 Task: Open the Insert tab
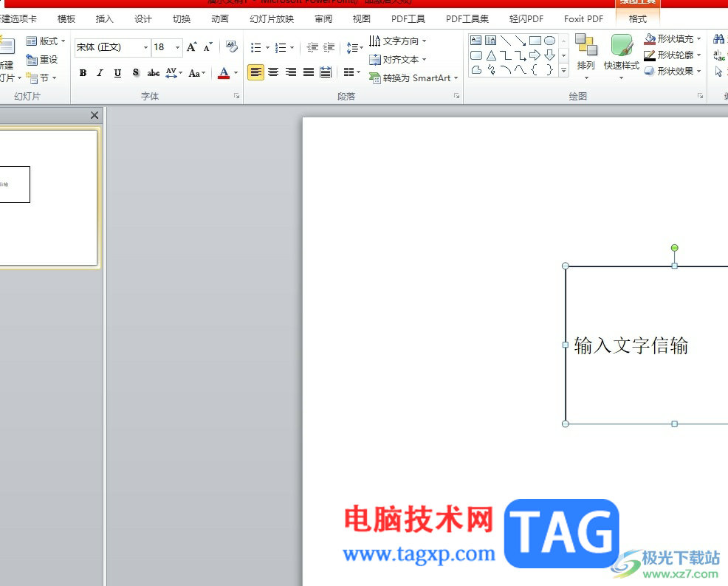104,19
